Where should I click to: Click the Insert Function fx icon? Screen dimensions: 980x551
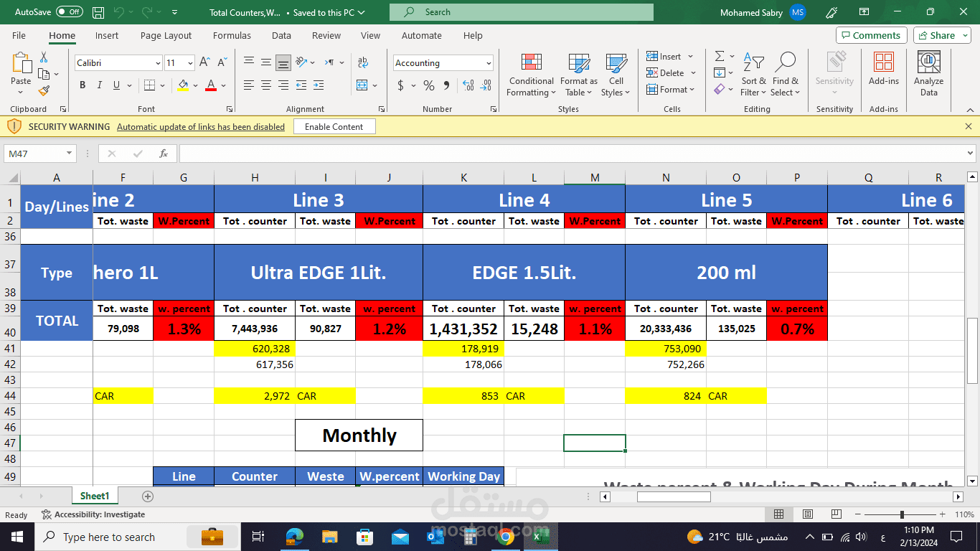coord(164,154)
